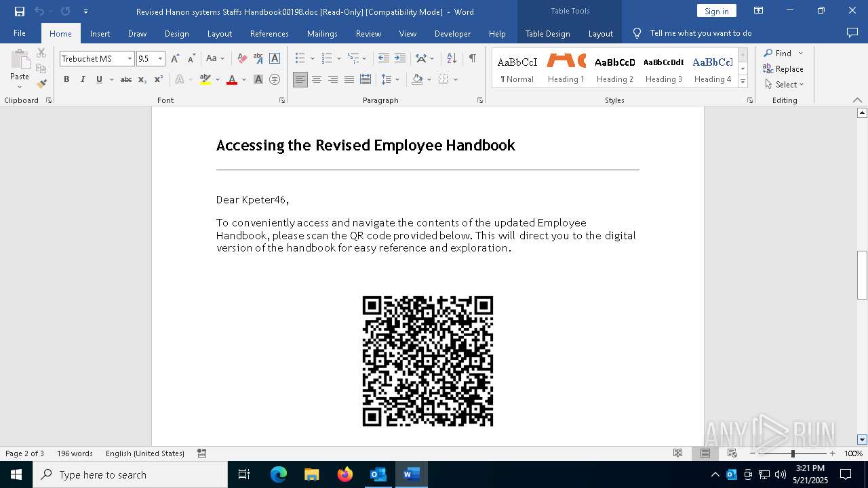
Task: Adjust the zoom slider handle
Action: (x=793, y=453)
